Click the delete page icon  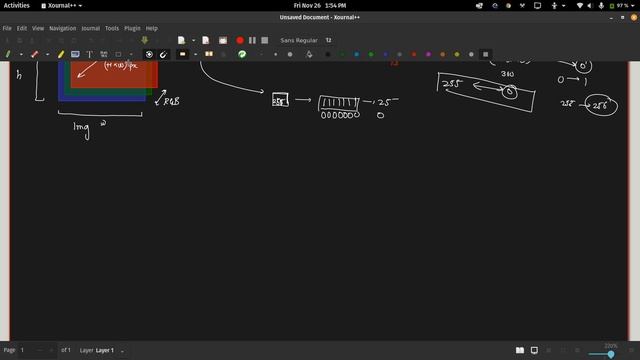[x=223, y=40]
